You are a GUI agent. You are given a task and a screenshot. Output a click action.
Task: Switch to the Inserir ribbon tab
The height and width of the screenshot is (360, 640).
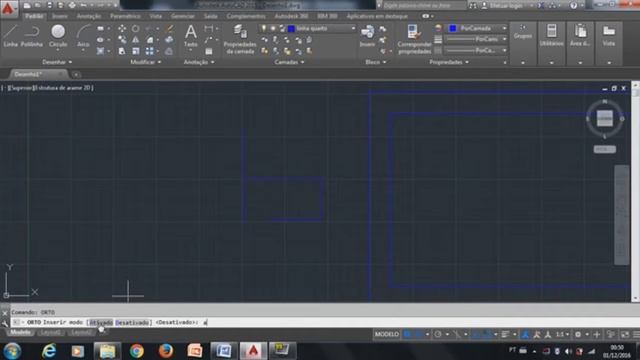60,16
